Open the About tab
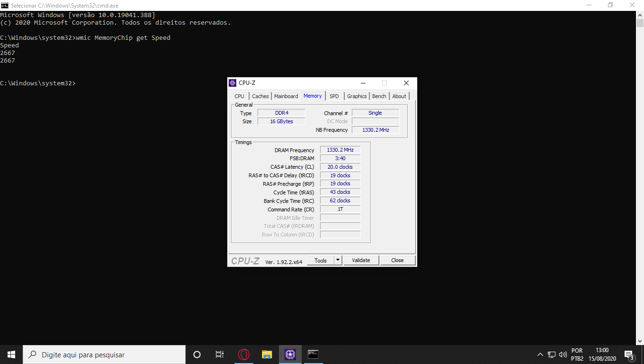 399,96
